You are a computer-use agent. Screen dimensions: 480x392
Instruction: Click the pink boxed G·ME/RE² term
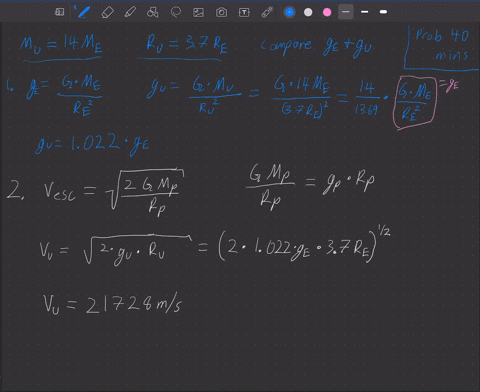[x=415, y=102]
